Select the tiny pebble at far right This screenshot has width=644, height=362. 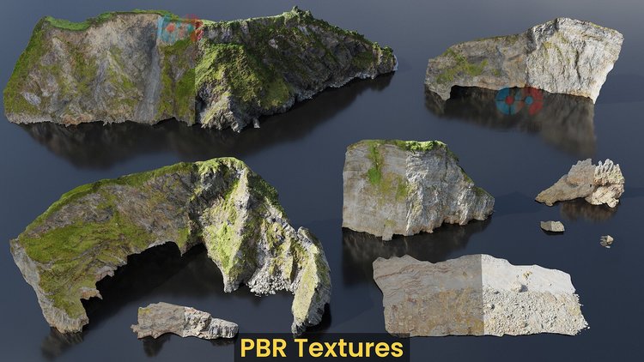[606, 240]
